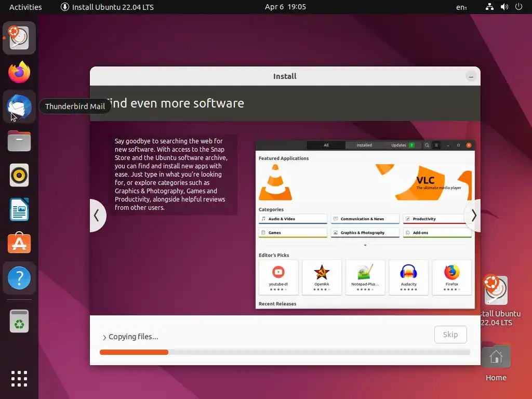Click the Firefox icon in Editor's Picks

pyautogui.click(x=452, y=272)
